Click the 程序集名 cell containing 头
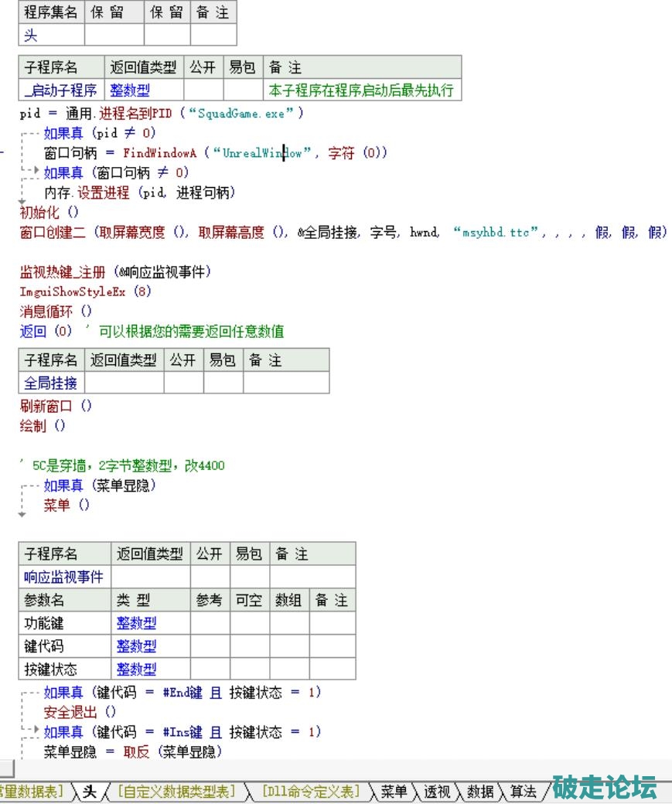Screen dimensions: 672x804 click(x=51, y=36)
